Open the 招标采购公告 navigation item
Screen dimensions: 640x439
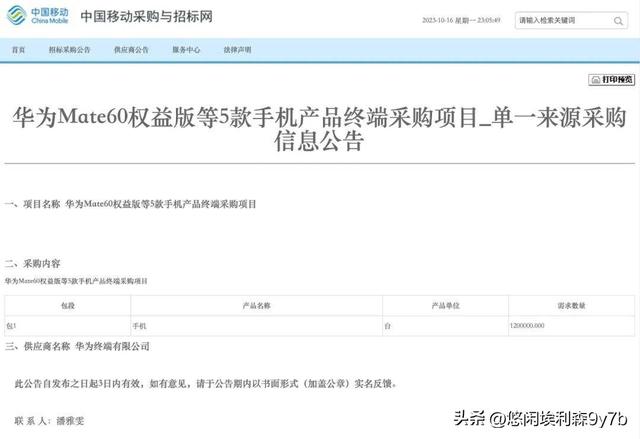[x=69, y=50]
